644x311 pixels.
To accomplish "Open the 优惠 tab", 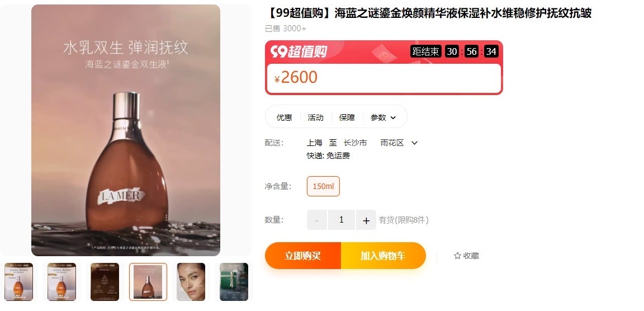I will (x=284, y=117).
